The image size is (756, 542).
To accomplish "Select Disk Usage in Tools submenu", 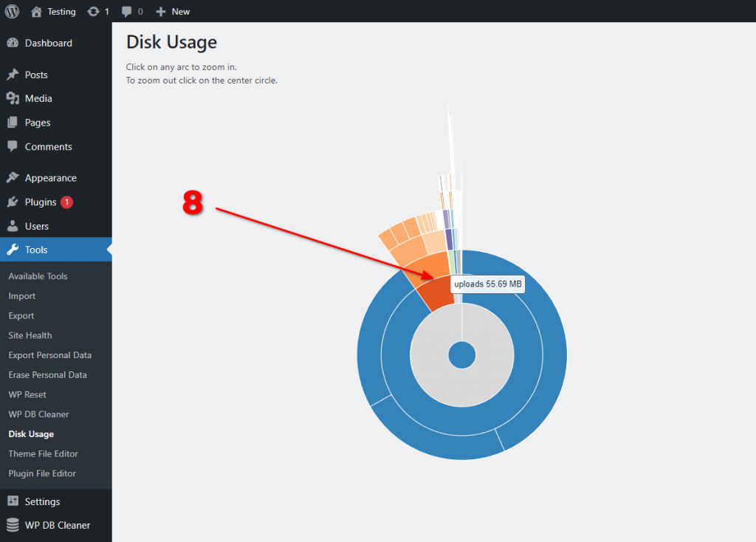I will (x=31, y=434).
